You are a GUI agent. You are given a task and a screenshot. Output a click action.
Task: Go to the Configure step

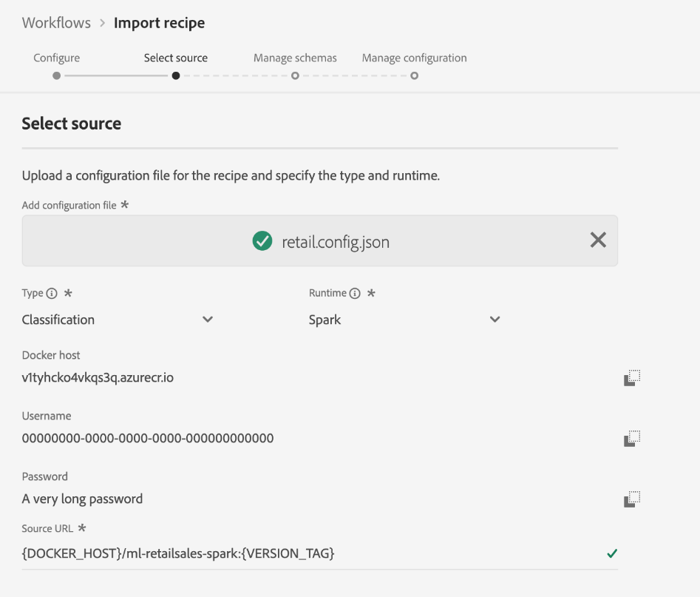[57, 58]
